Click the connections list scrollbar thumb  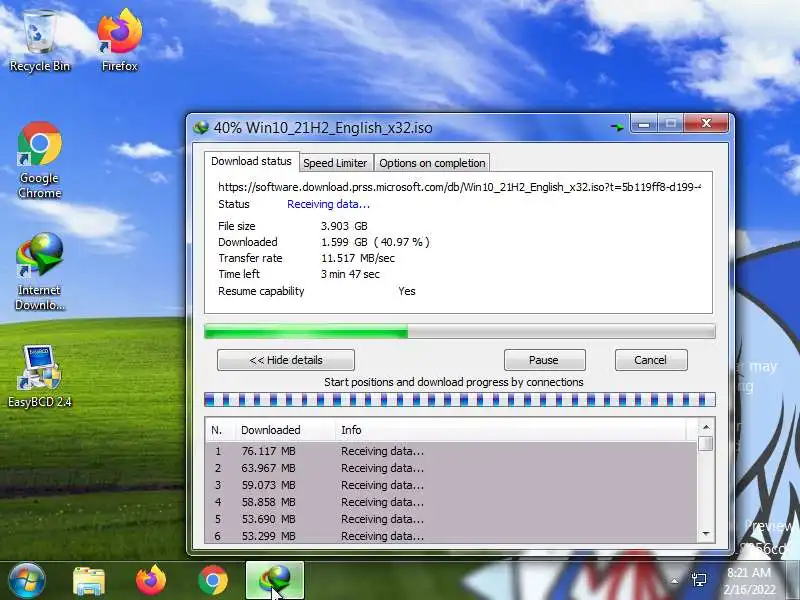(x=706, y=443)
